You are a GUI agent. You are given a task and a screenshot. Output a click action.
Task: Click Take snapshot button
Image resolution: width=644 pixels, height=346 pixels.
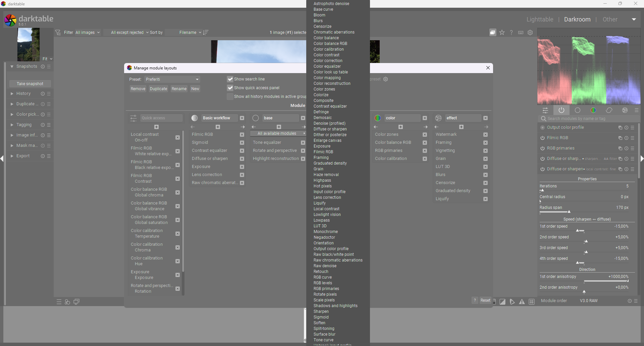point(30,84)
